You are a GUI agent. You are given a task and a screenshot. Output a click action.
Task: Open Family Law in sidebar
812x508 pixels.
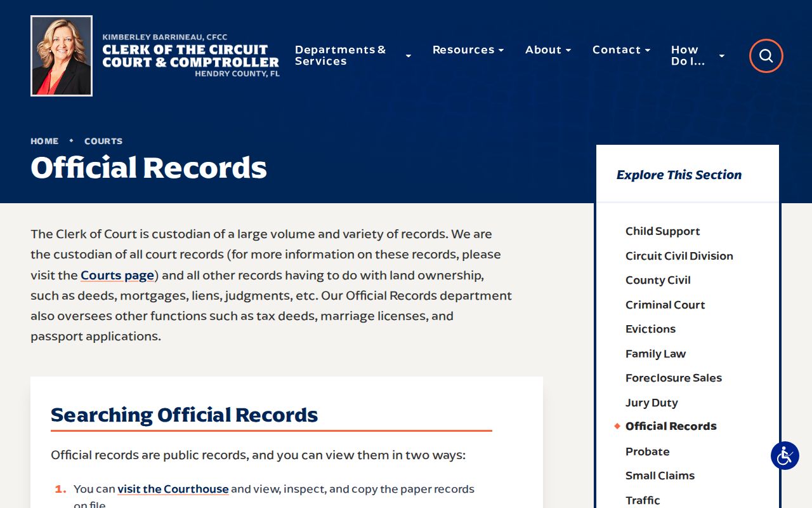point(656,354)
